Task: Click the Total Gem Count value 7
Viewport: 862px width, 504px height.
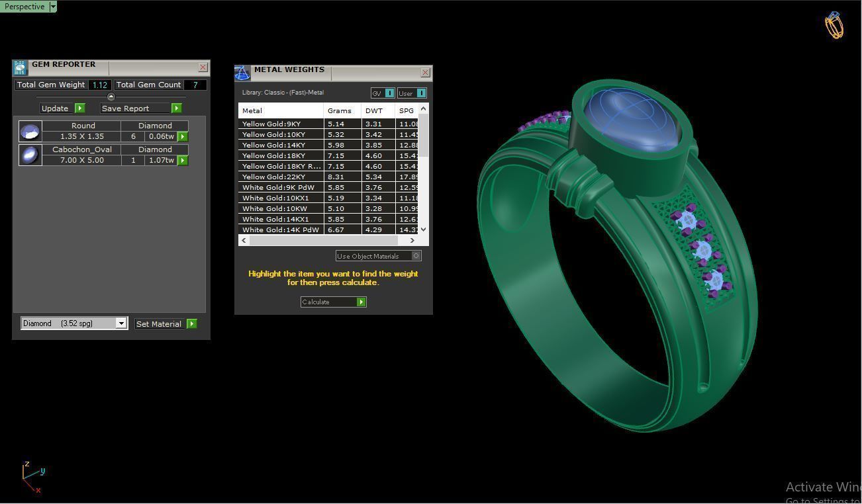Action: [195, 85]
